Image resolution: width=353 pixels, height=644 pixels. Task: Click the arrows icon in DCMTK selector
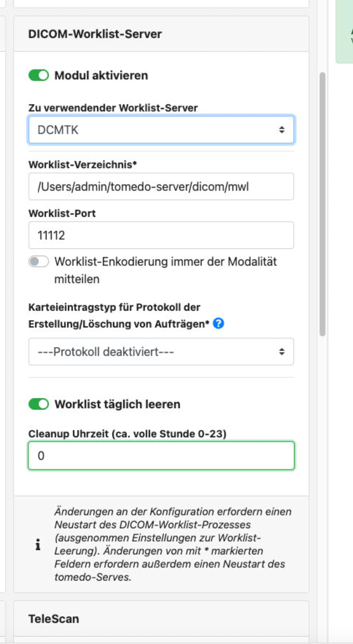click(282, 130)
